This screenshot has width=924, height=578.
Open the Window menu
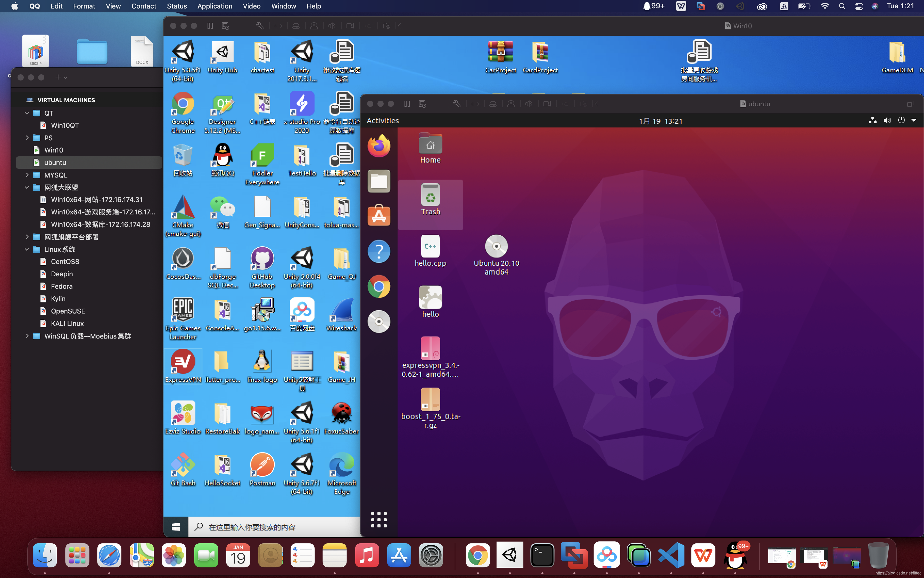tap(283, 6)
